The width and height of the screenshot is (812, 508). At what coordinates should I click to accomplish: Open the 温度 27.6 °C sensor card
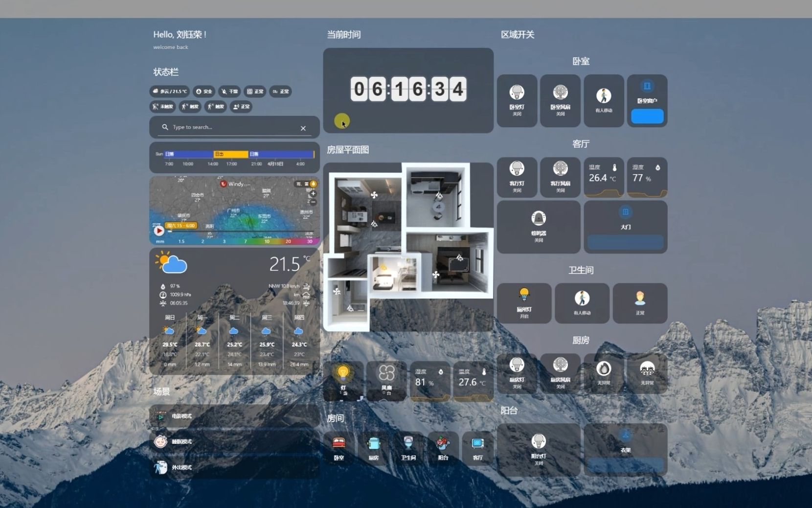tap(473, 381)
